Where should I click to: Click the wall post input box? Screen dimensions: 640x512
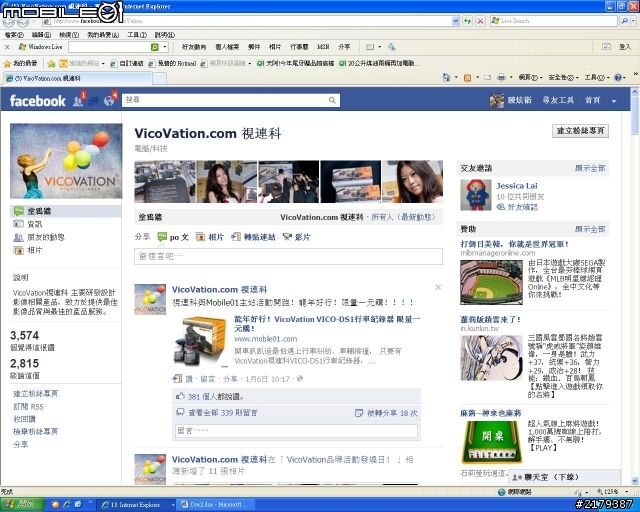pos(288,256)
